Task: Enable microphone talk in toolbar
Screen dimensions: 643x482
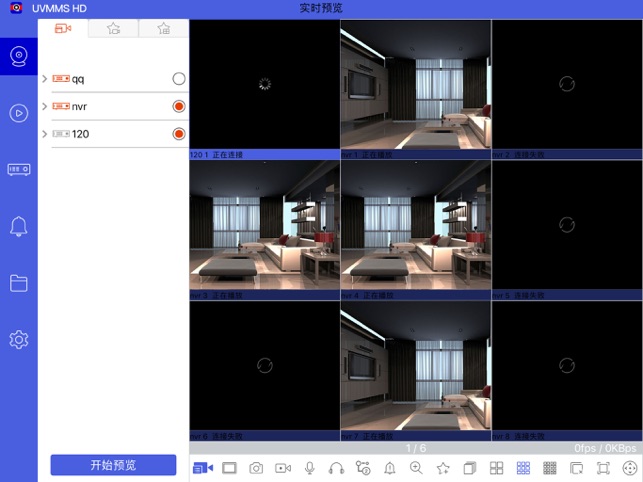Action: coord(310,468)
